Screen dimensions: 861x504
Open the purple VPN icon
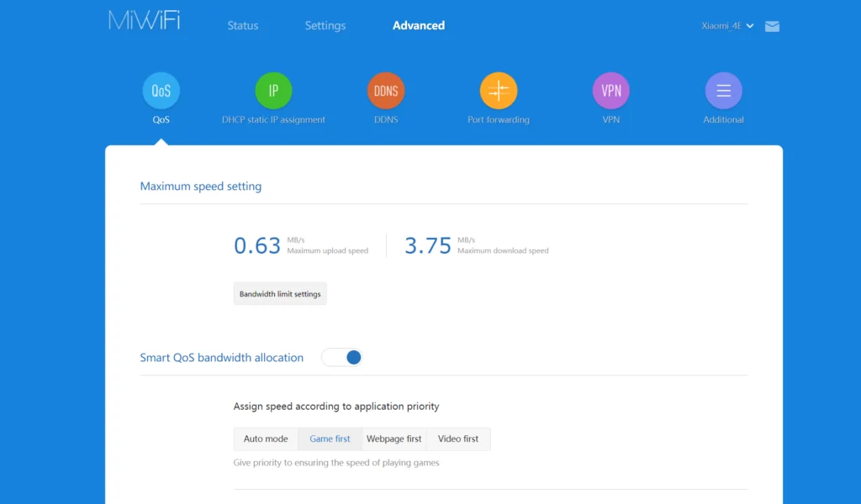[611, 91]
